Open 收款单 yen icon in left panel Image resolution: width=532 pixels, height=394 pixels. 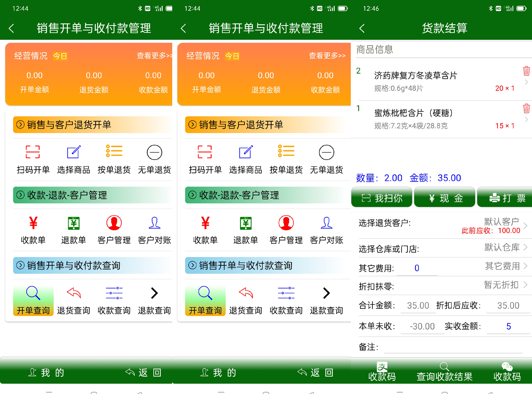click(33, 223)
